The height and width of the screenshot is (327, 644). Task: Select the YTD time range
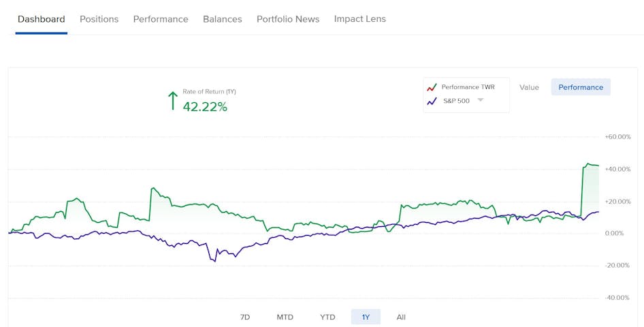click(x=327, y=317)
